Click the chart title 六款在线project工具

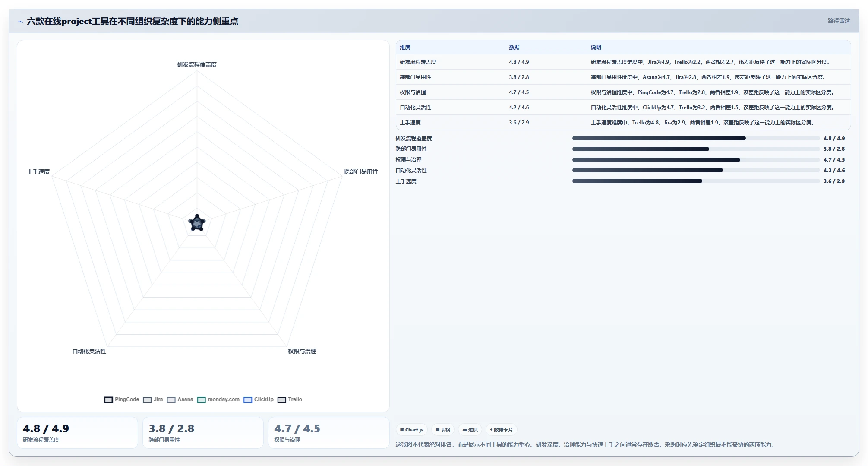[133, 21]
